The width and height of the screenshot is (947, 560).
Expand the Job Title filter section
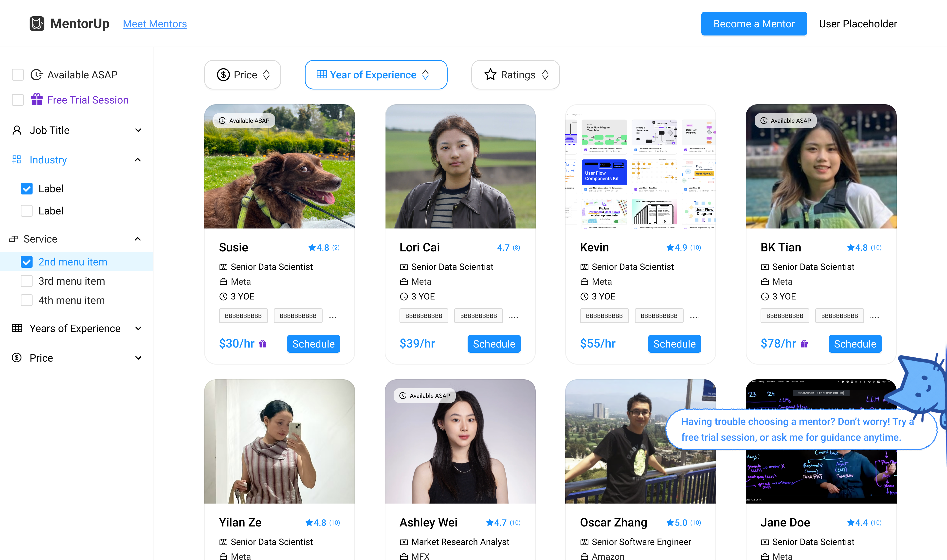[138, 130]
